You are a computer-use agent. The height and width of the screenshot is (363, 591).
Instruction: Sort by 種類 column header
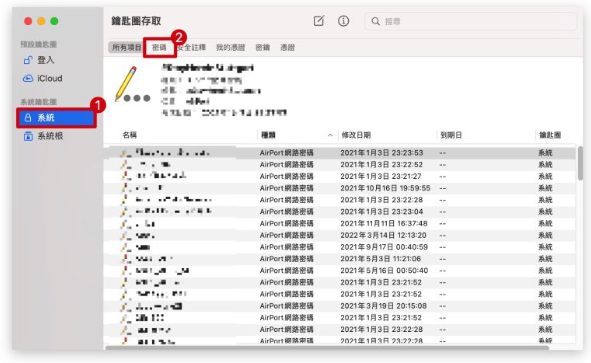[x=268, y=135]
